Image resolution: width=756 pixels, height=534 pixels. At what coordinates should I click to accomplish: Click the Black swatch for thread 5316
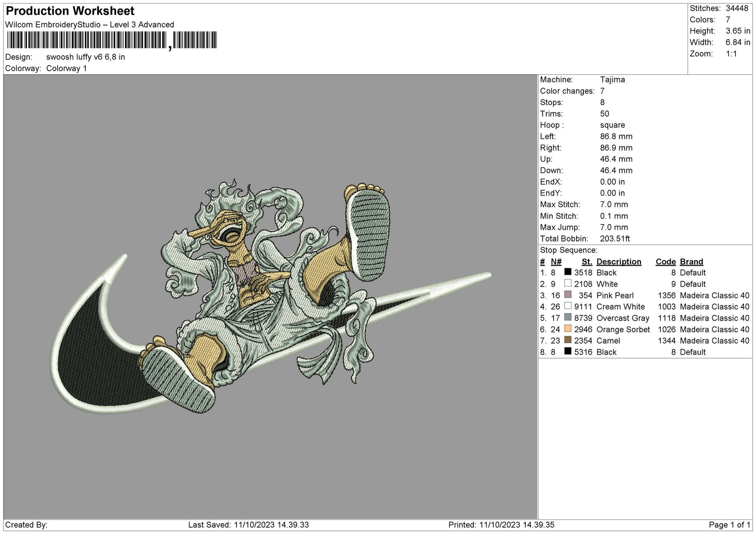[x=568, y=351]
